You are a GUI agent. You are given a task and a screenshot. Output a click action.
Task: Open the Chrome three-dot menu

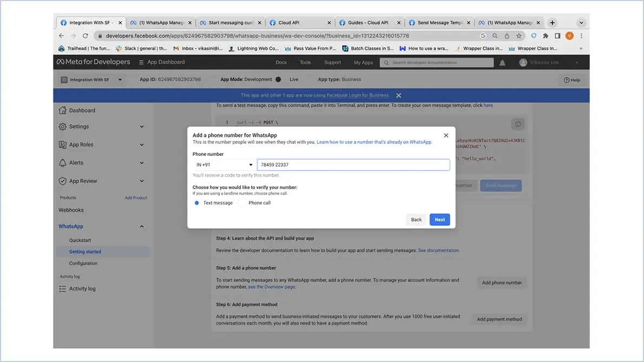(582, 36)
